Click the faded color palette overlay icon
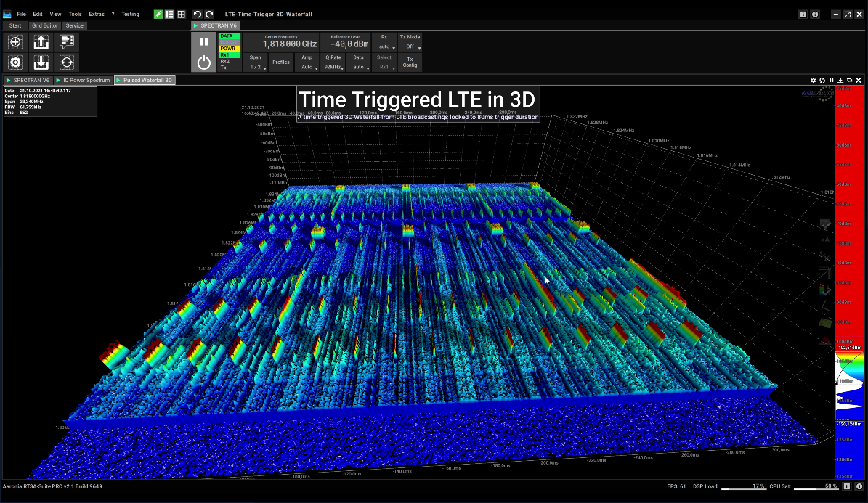Image resolution: width=868 pixels, height=503 pixels. pos(825,290)
